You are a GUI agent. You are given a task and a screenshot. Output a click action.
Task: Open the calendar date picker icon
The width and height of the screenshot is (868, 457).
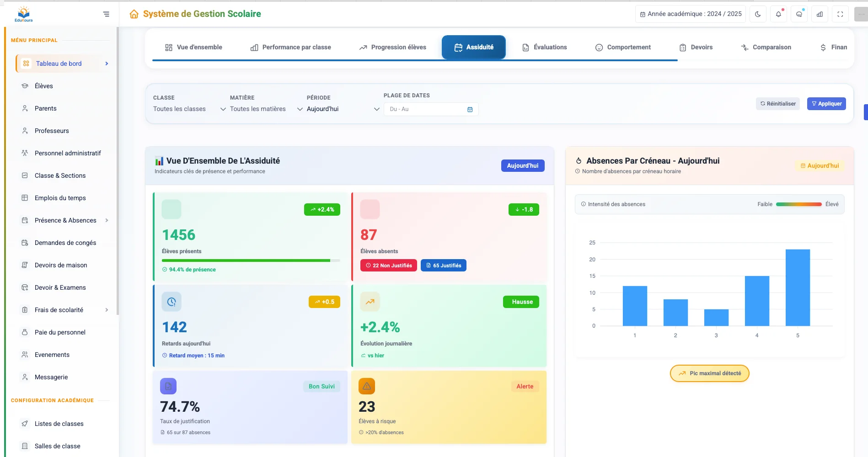click(x=470, y=110)
